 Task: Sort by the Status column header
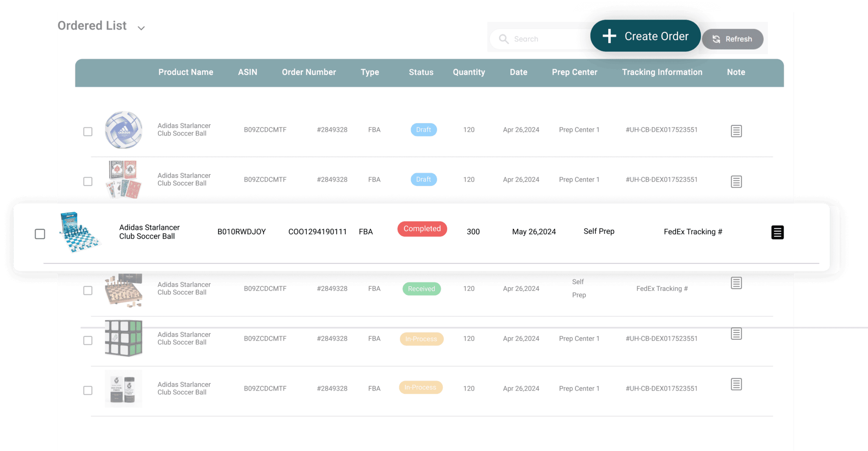click(x=421, y=72)
